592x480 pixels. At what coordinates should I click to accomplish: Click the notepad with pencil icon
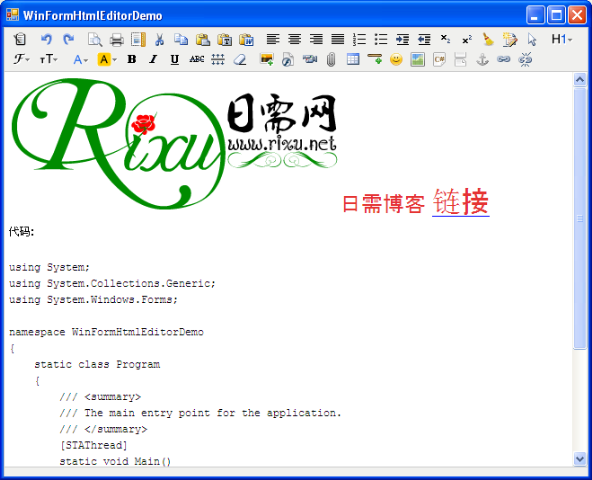click(510, 39)
